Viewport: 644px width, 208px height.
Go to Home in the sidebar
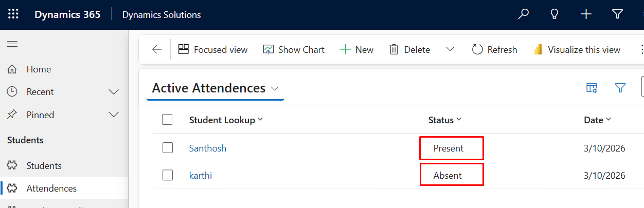click(x=39, y=69)
